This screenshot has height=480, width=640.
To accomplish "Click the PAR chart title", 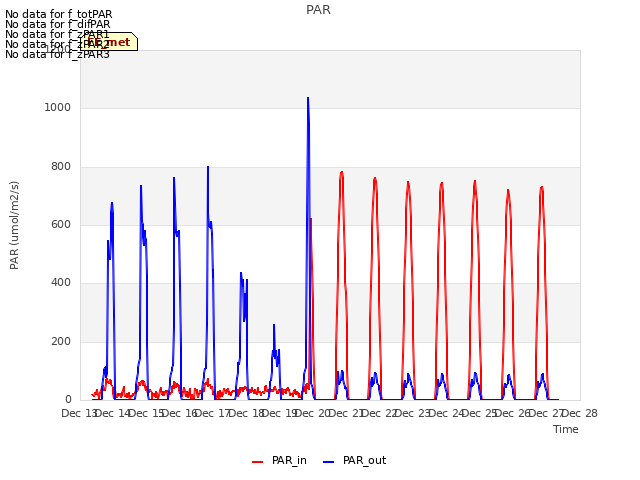I will click(318, 10).
